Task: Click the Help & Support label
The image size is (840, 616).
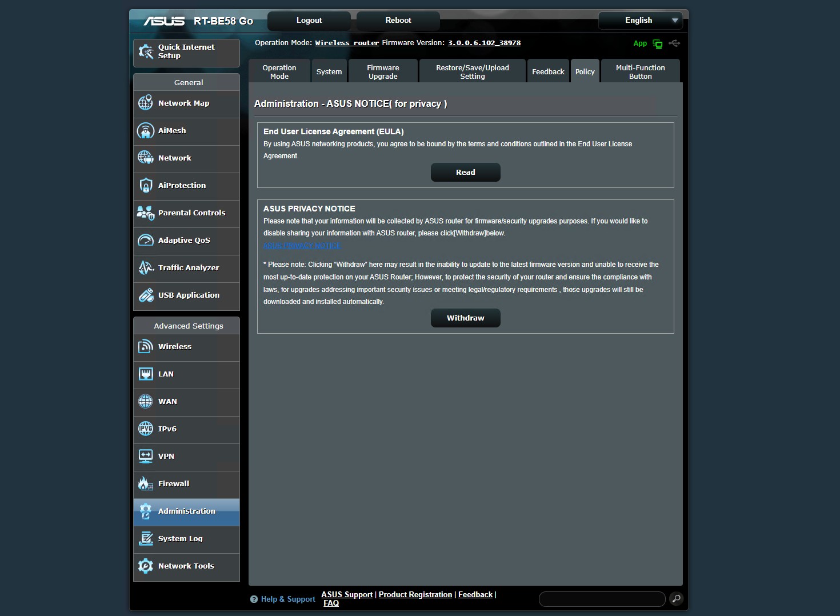Action: tap(288, 599)
